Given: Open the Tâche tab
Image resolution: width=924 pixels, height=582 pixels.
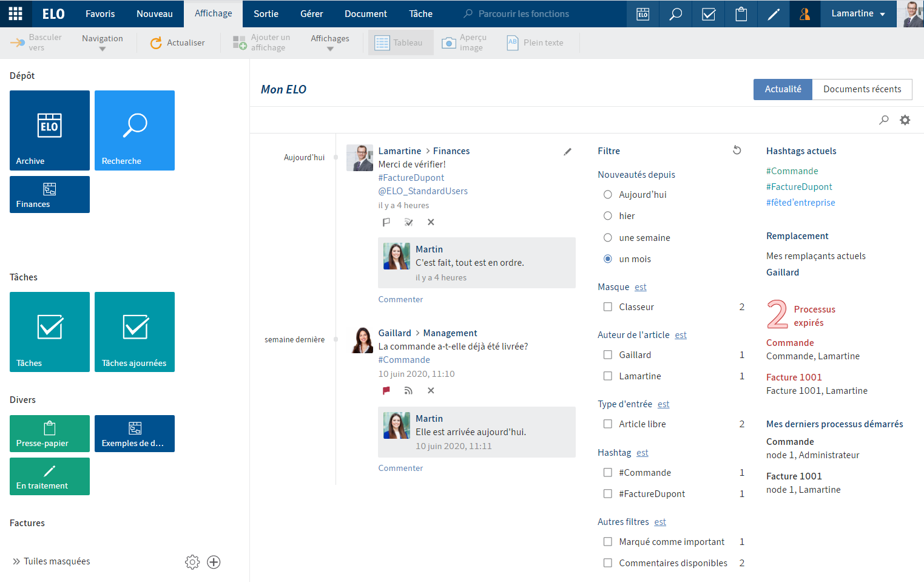Looking at the screenshot, I should 420,13.
